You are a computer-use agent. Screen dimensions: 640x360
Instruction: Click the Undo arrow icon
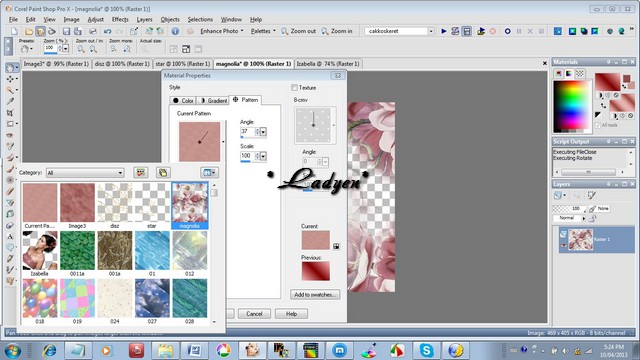[x=107, y=31]
